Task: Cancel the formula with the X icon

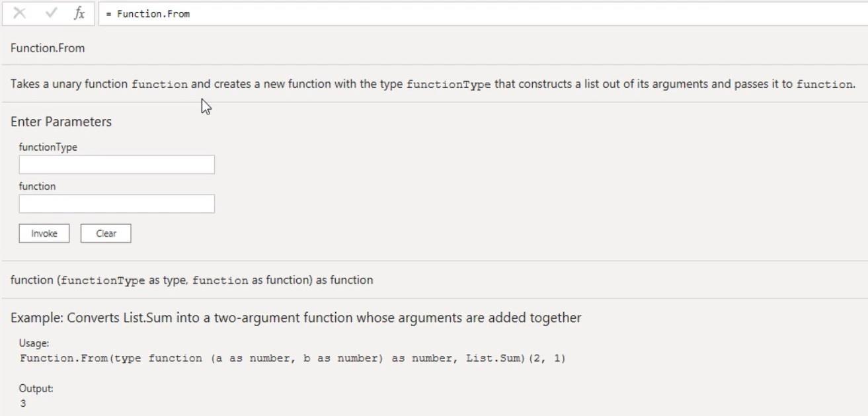Action: tap(20, 13)
